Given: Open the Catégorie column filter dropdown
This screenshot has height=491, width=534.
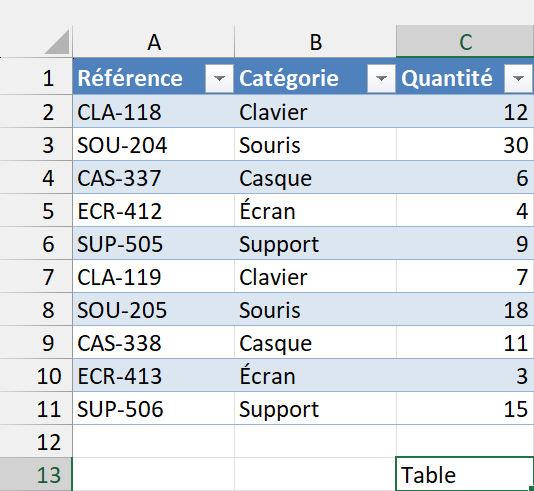Looking at the screenshot, I should (x=381, y=79).
